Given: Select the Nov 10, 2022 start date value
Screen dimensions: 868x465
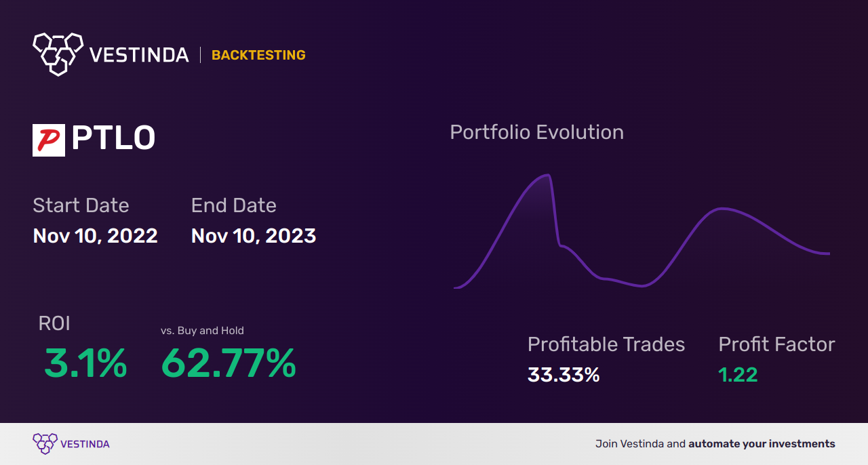Looking at the screenshot, I should coord(96,236).
